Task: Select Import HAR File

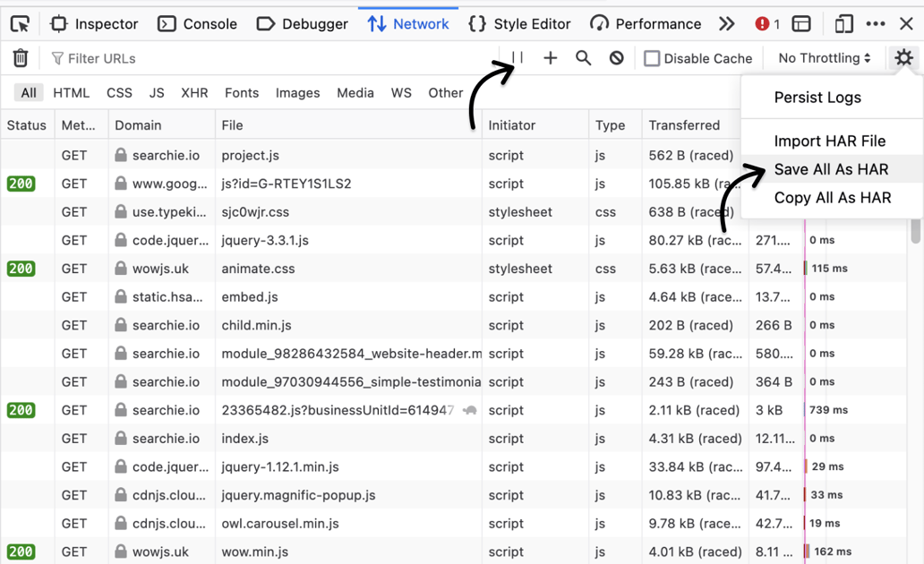Action: pos(830,141)
